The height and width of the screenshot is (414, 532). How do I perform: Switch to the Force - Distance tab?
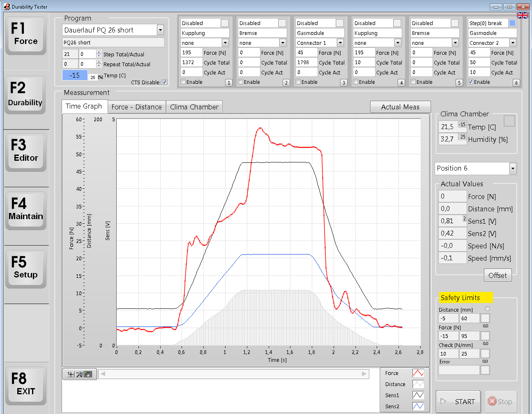pos(137,107)
